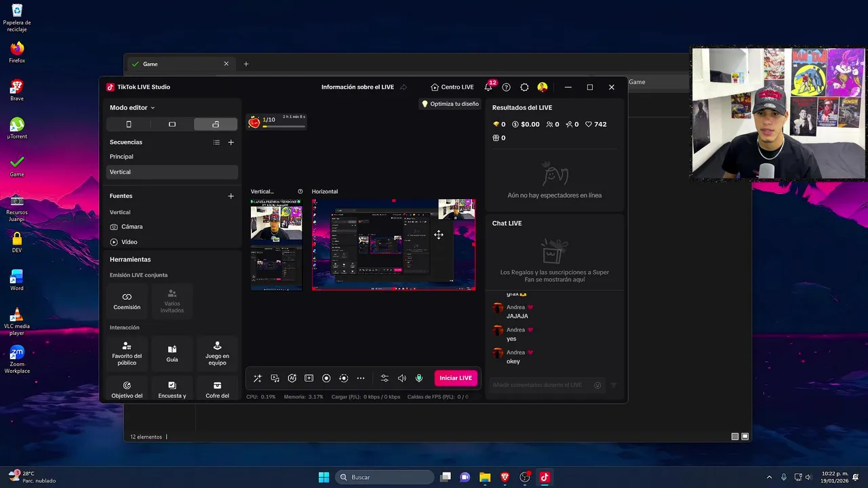
Task: Select the Horizontal preview canvas
Action: point(393,245)
